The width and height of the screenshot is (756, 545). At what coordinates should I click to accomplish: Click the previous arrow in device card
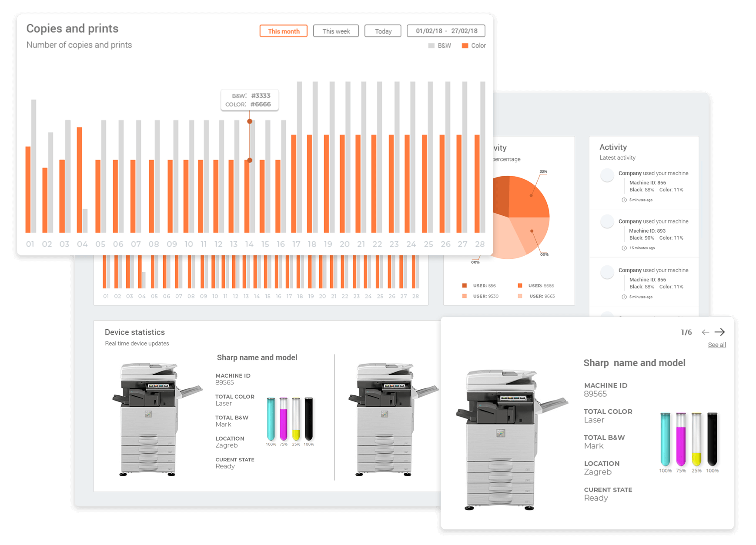705,332
